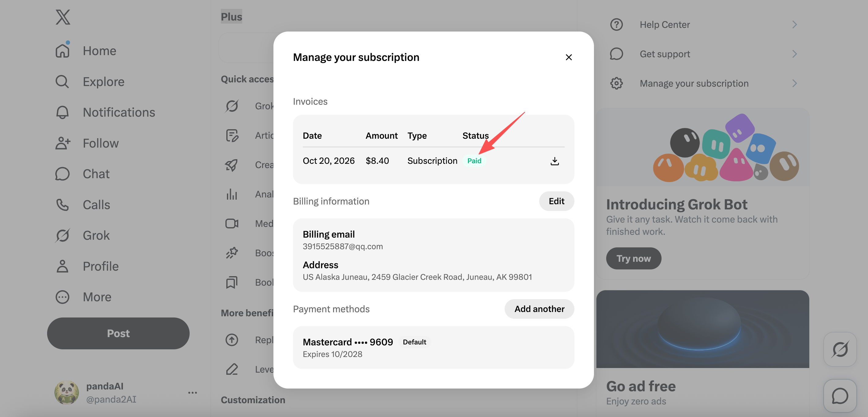Click the Media camera icon
The height and width of the screenshot is (417, 868).
tap(232, 223)
